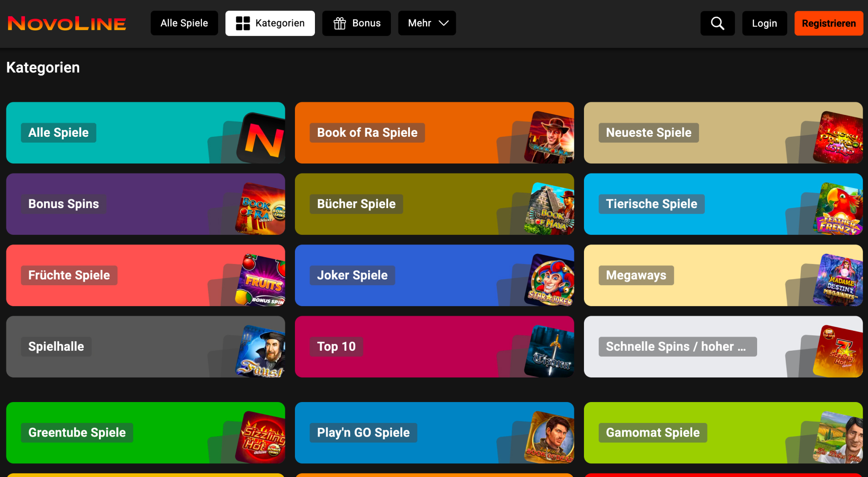Click the Star Joker thumbnail
The height and width of the screenshot is (477, 868).
point(550,280)
